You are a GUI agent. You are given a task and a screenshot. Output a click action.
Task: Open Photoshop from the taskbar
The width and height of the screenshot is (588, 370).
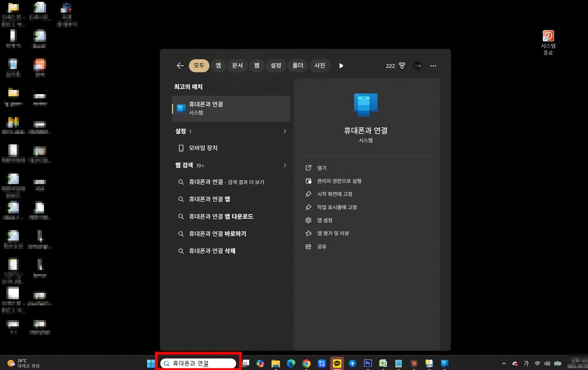click(x=367, y=363)
